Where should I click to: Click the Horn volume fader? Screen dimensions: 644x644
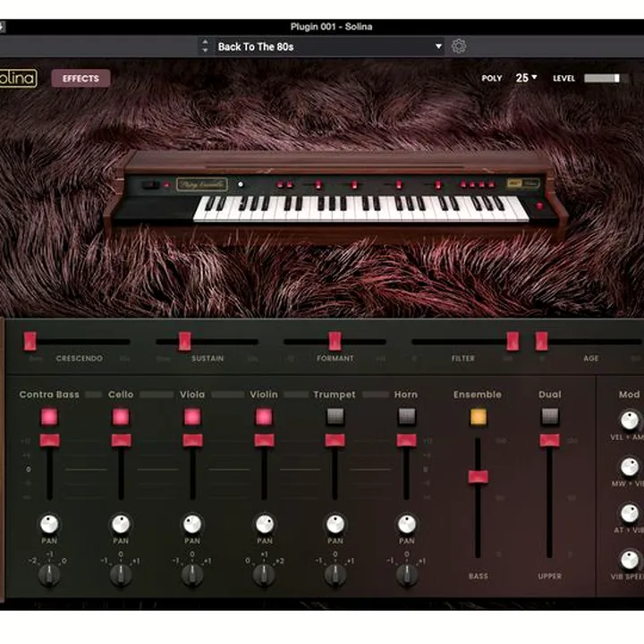(x=407, y=440)
